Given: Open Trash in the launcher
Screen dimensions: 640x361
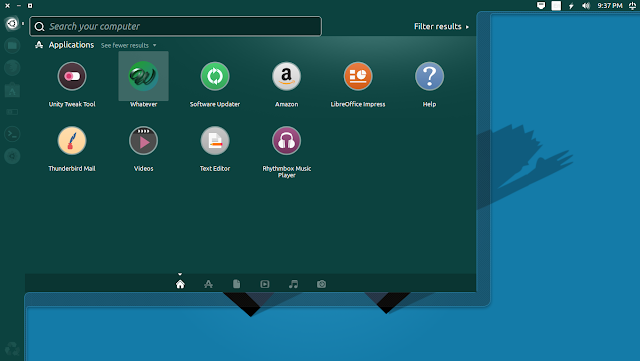Looking at the screenshot, I should 12,349.
